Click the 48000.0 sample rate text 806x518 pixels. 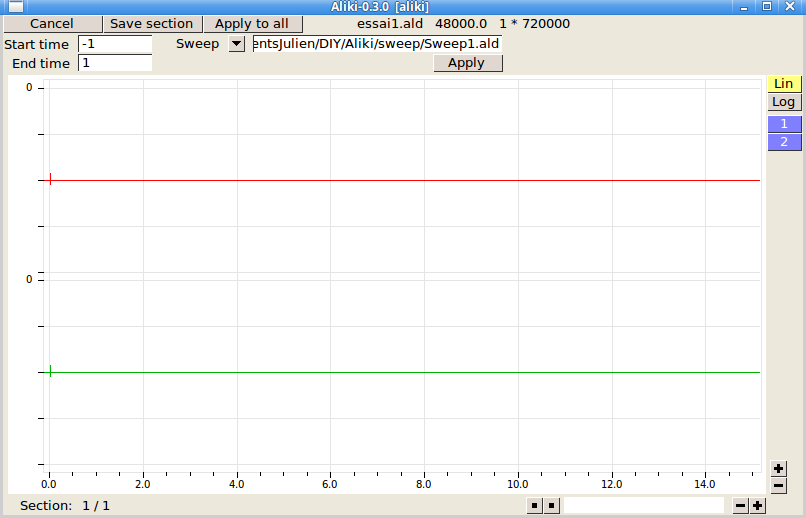461,24
